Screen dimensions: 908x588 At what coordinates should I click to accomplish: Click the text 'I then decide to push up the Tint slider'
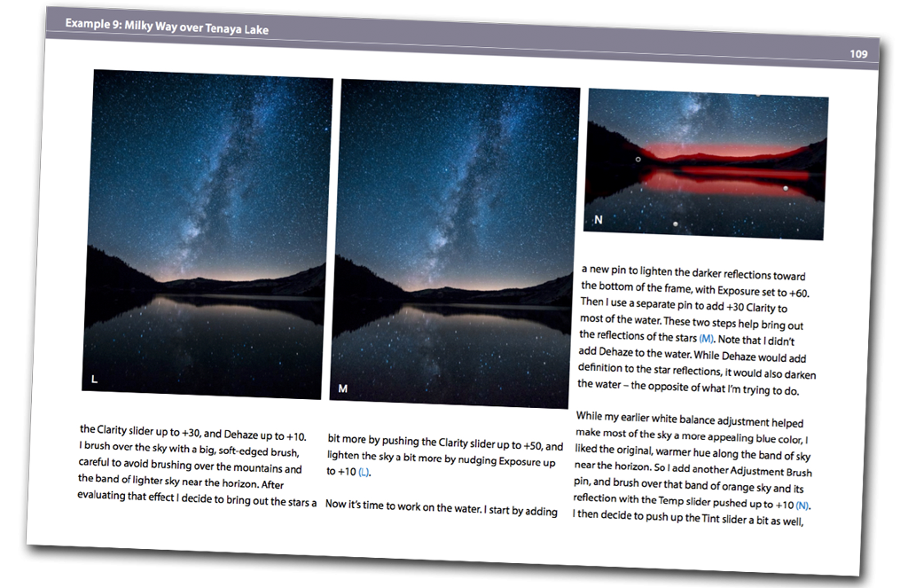(x=660, y=517)
